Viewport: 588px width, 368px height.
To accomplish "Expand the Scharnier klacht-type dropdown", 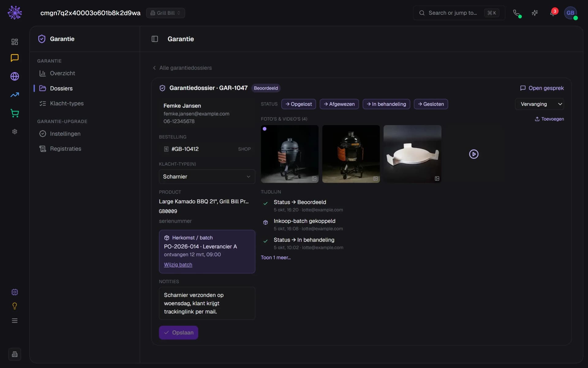I will point(207,177).
